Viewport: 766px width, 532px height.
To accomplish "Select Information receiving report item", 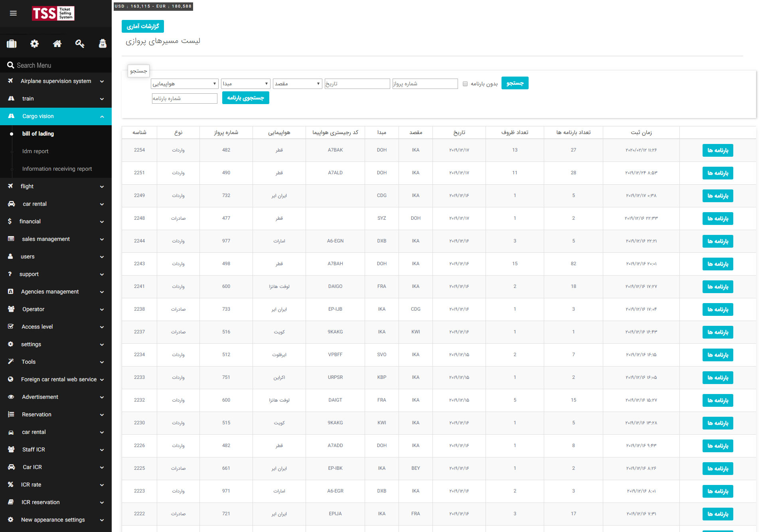I will [x=57, y=169].
